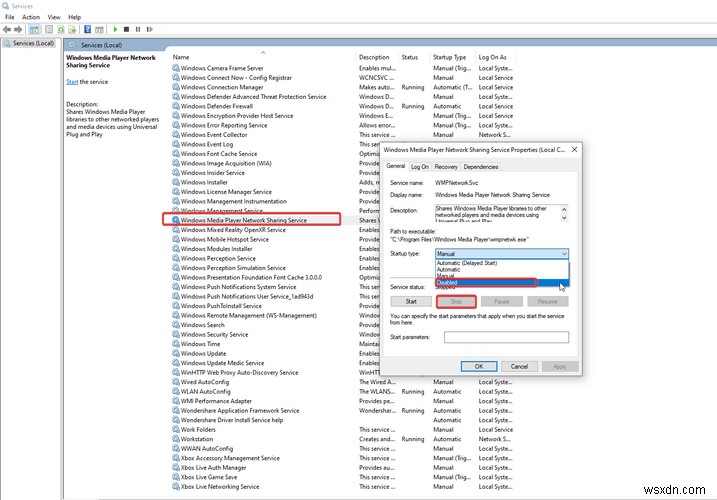Viewport: 717px width, 500px height.
Task: Open Help via the blue question-mark icon
Action: [87, 29]
